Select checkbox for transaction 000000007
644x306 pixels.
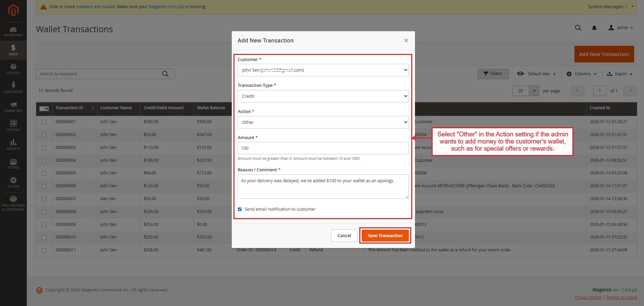44,199
